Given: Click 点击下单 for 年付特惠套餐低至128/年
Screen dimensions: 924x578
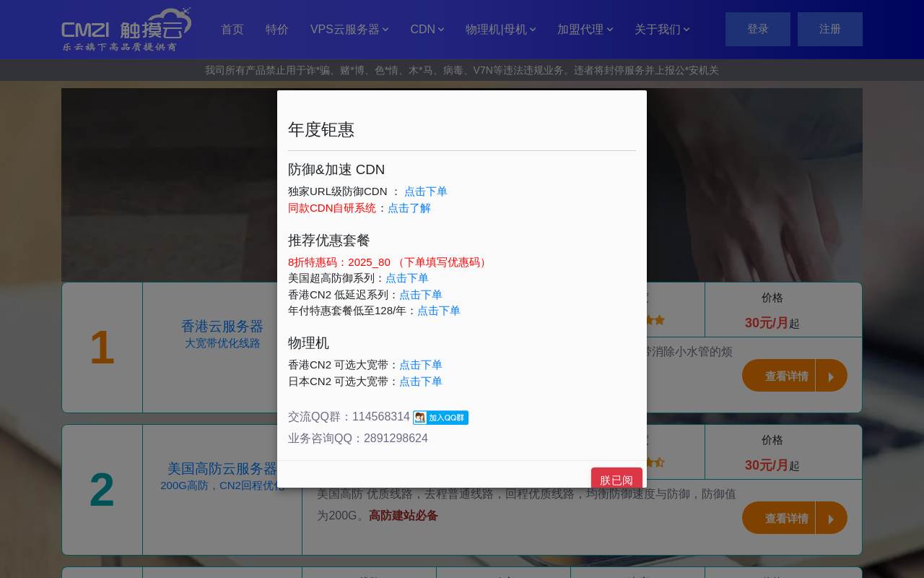Looking at the screenshot, I should [439, 311].
